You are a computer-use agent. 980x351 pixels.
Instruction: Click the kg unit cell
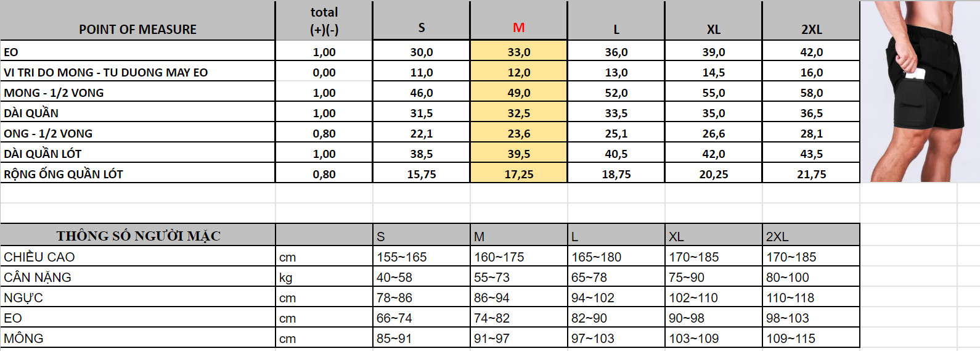tap(324, 276)
